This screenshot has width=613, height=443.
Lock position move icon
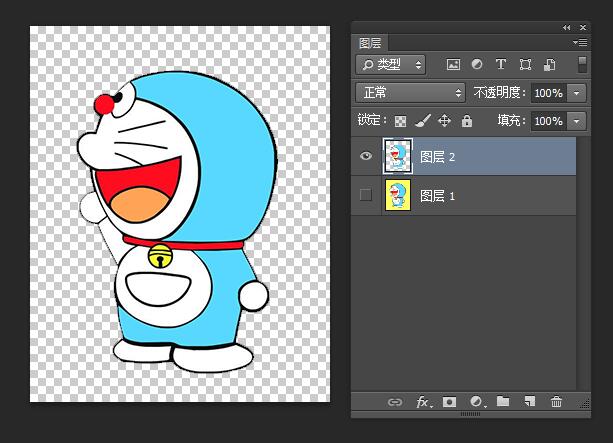click(445, 120)
